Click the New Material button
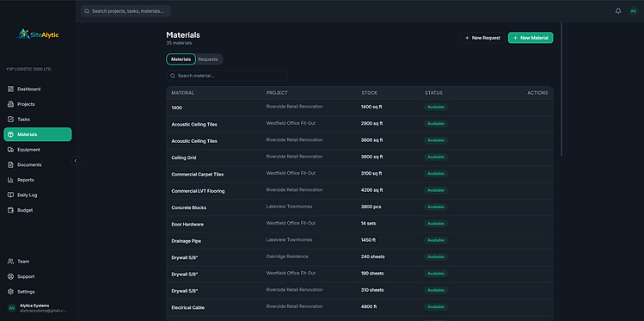Image resolution: width=644 pixels, height=321 pixels. (x=531, y=38)
